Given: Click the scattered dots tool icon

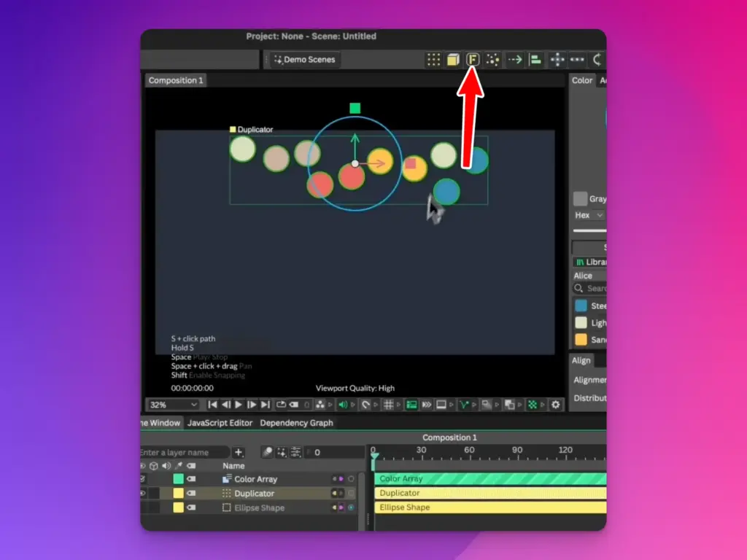Looking at the screenshot, I should pos(492,60).
